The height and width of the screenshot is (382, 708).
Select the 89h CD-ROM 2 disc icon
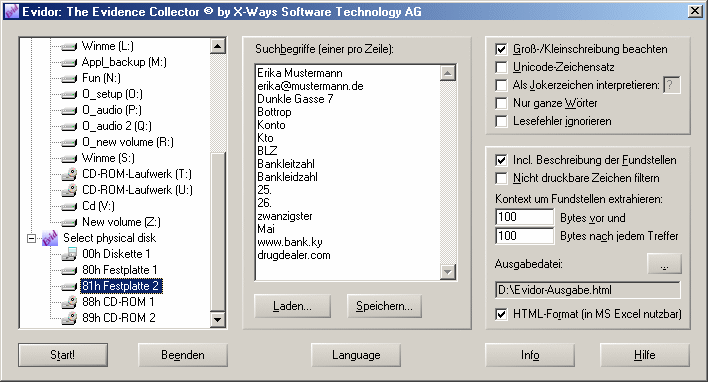(x=69, y=318)
